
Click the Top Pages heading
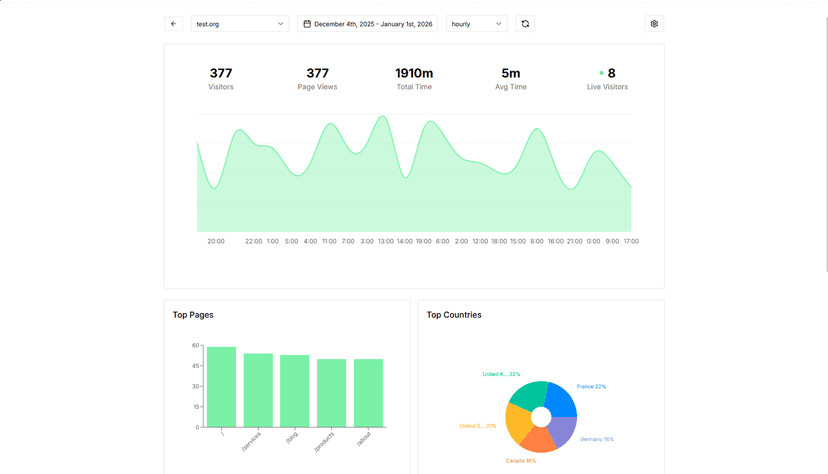tap(193, 315)
